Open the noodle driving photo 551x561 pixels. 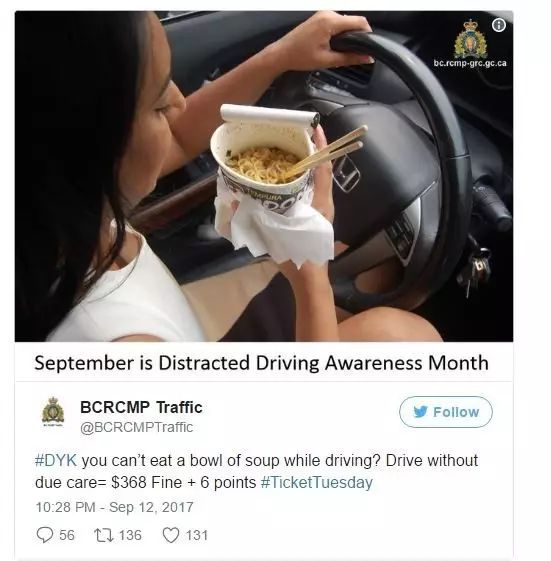pos(264,176)
